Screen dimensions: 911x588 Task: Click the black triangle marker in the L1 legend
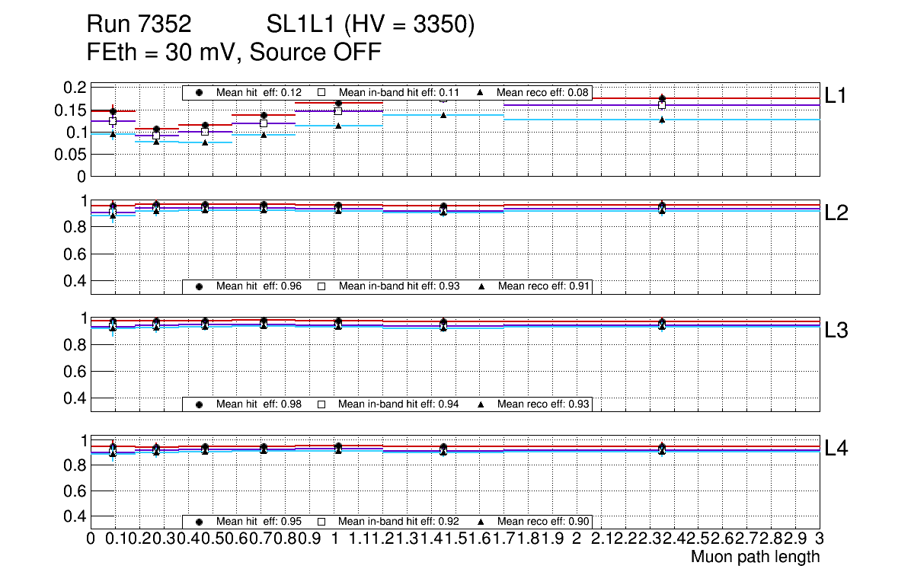click(x=481, y=93)
